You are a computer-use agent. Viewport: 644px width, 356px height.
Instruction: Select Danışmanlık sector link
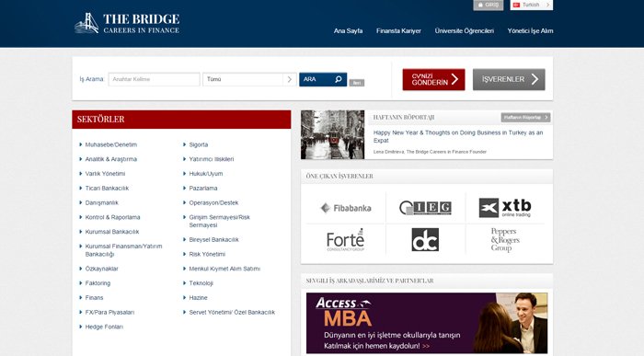point(101,202)
